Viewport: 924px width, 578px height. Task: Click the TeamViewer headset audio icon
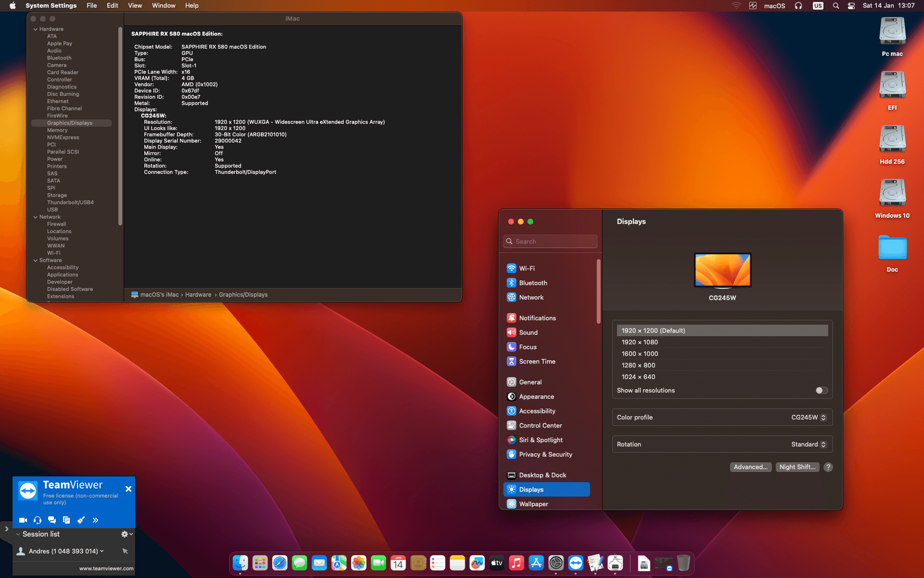tap(38, 520)
